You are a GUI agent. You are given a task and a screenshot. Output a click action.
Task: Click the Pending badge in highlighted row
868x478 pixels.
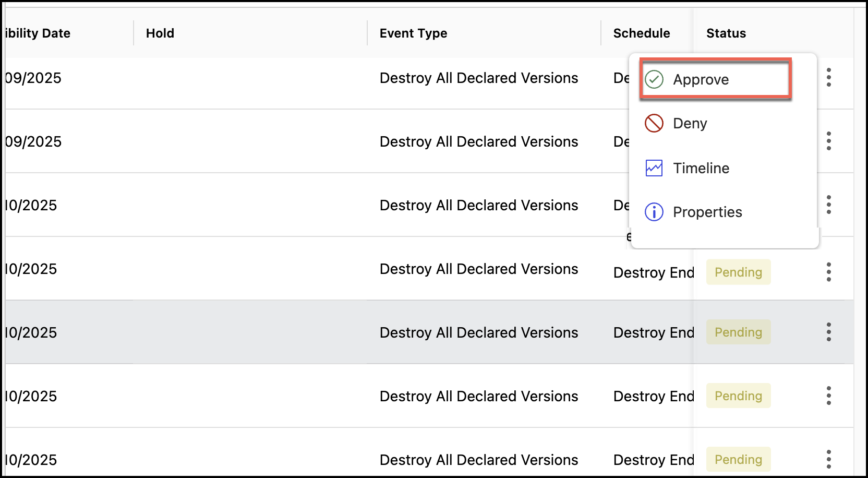(738, 332)
